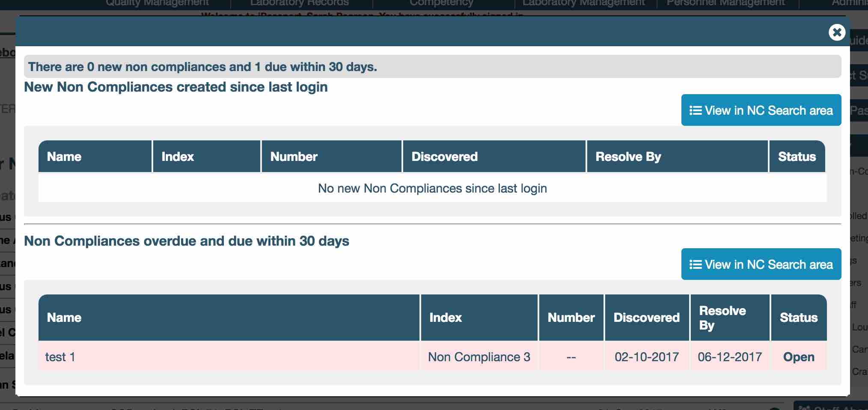Click Resolve By header in new non compliances table

pos(678,156)
